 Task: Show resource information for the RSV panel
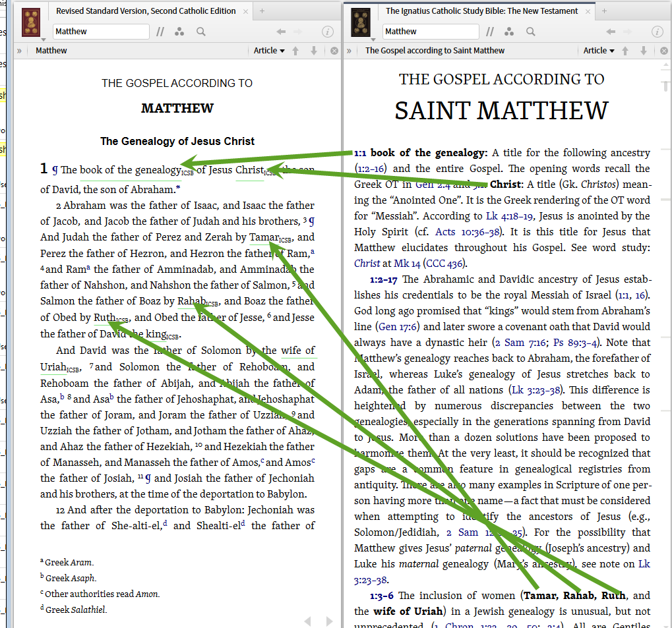[328, 31]
